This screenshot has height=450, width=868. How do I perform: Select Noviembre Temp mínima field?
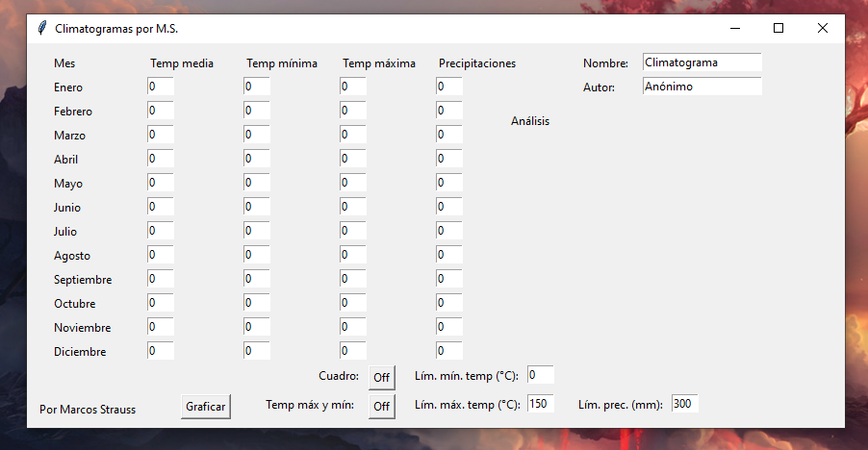point(257,327)
